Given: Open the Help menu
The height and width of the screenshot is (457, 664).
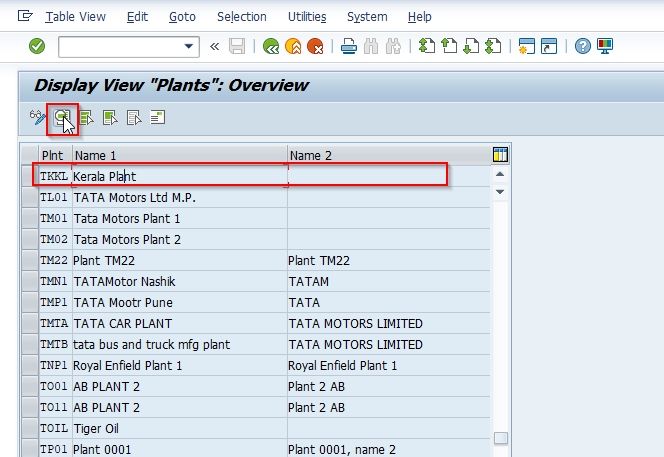Looking at the screenshot, I should coord(420,17).
